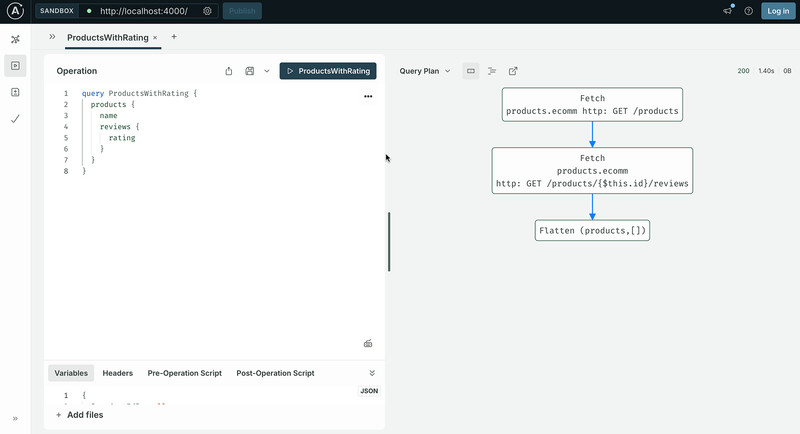Click the 1.40s response time
The height and width of the screenshot is (434, 800).
pyautogui.click(x=766, y=71)
